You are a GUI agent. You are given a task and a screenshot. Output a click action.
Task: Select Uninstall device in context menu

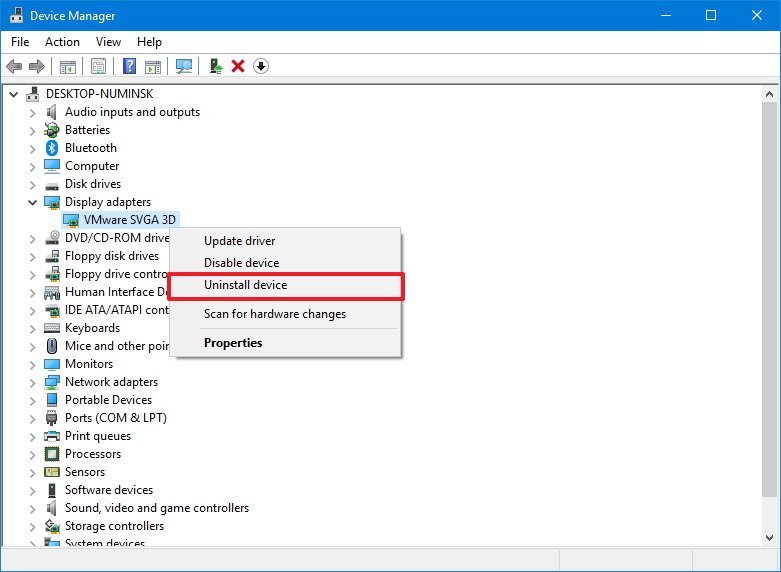285,285
